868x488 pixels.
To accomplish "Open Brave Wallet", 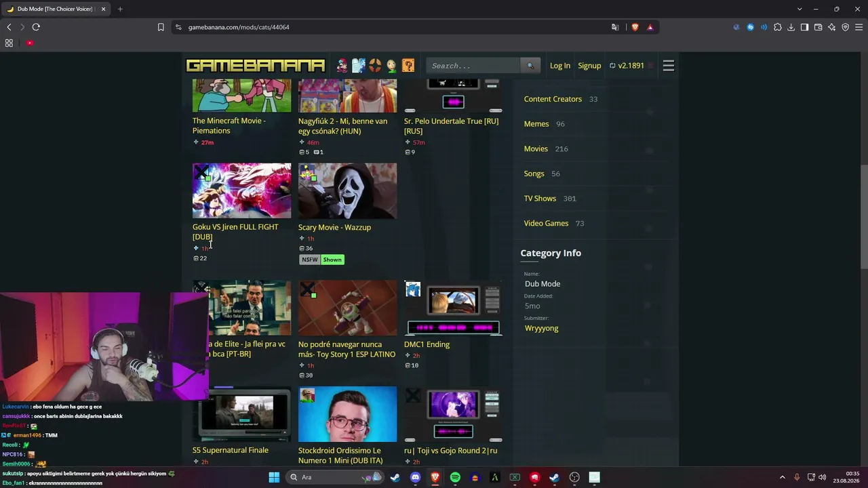I will coord(818,27).
